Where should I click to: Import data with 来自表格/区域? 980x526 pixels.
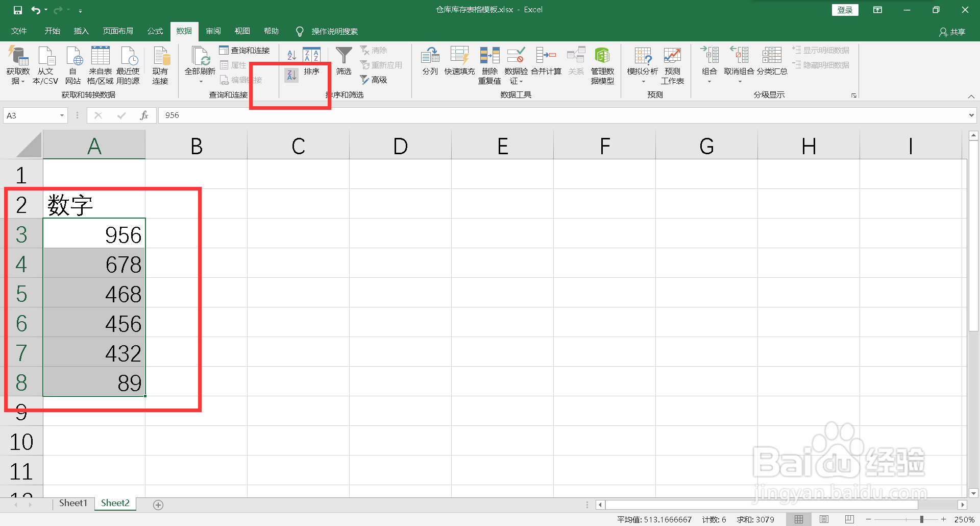click(100, 65)
